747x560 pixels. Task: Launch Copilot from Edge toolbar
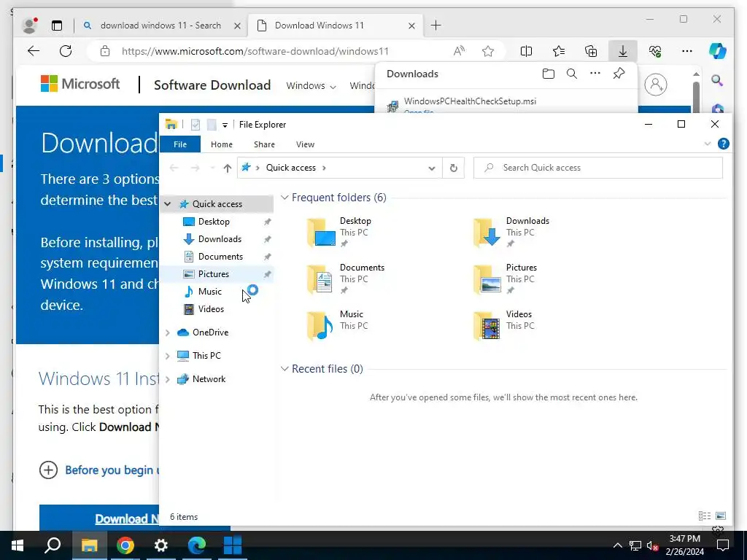[x=718, y=51]
